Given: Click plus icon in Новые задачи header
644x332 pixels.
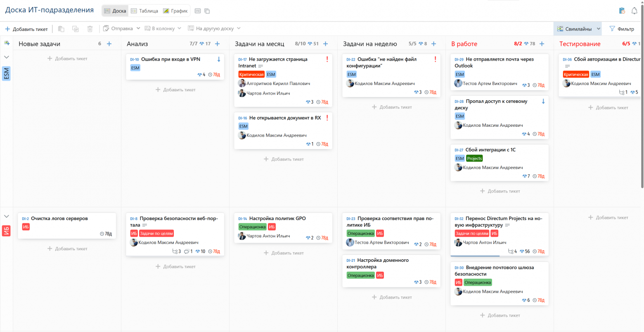Looking at the screenshot, I should click(x=109, y=44).
